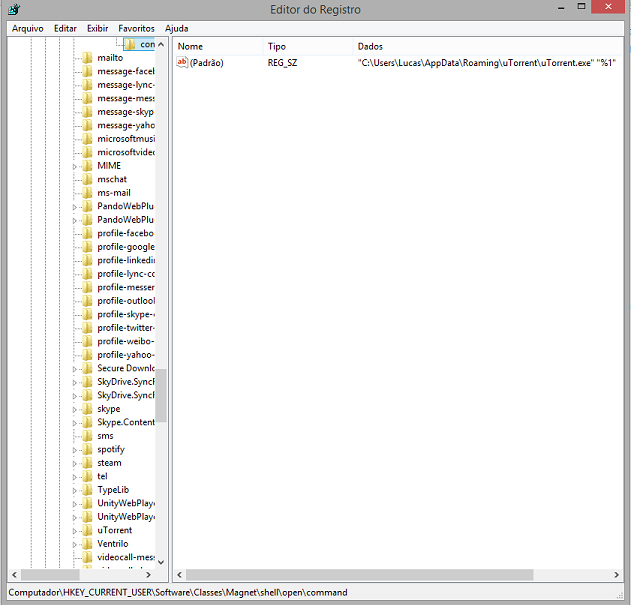The height and width of the screenshot is (605, 631).
Task: Click the tree pane scroll left arrow
Action: click(14, 575)
